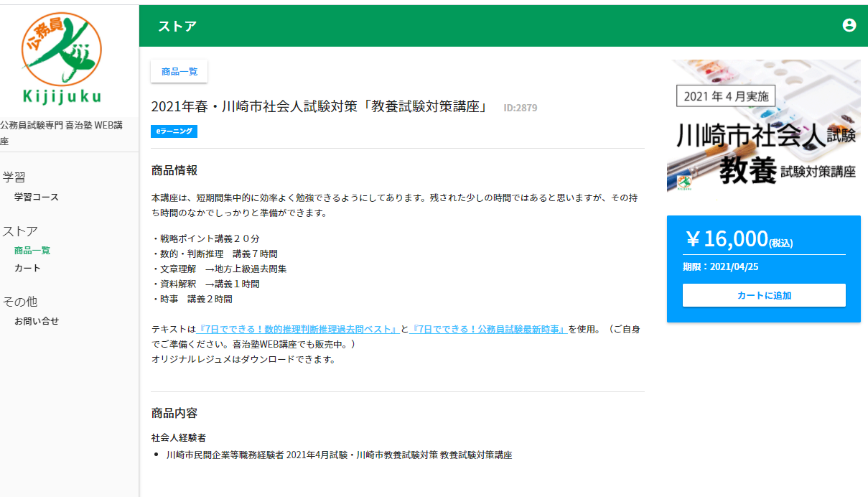This screenshot has width=868, height=497.
Task: Select 商品一覧 in sidebar menu
Action: (32, 251)
